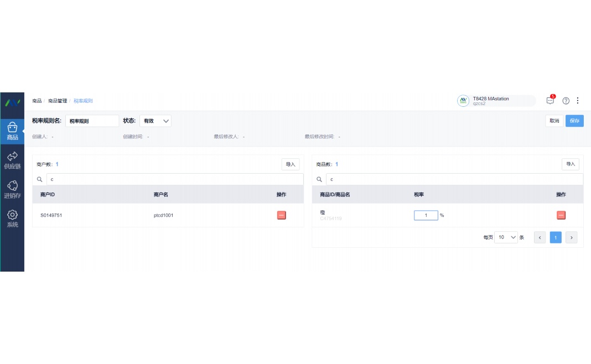Open the 系统 settings section

[12, 219]
